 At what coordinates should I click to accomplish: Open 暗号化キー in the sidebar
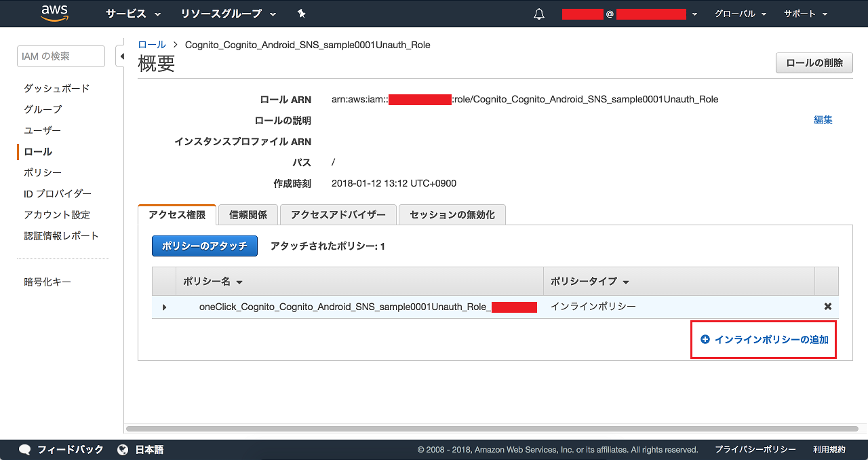(x=47, y=282)
